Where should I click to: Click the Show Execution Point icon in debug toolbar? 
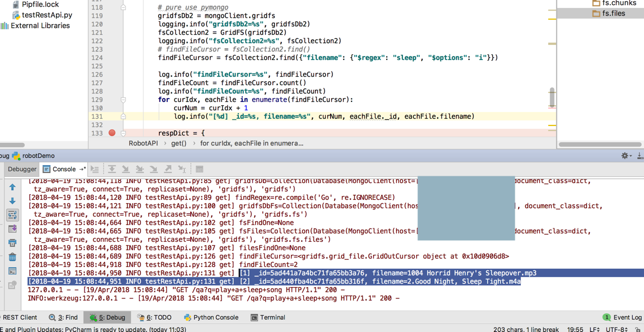pos(95,169)
